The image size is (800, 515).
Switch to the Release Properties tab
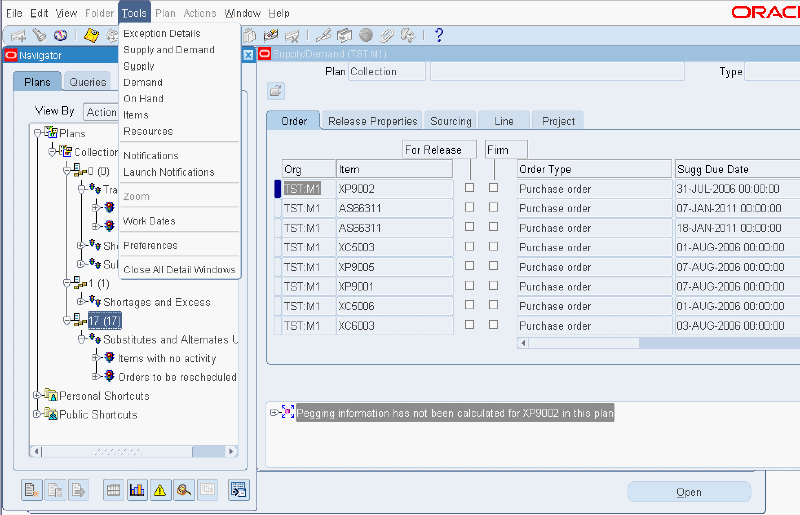tap(372, 121)
